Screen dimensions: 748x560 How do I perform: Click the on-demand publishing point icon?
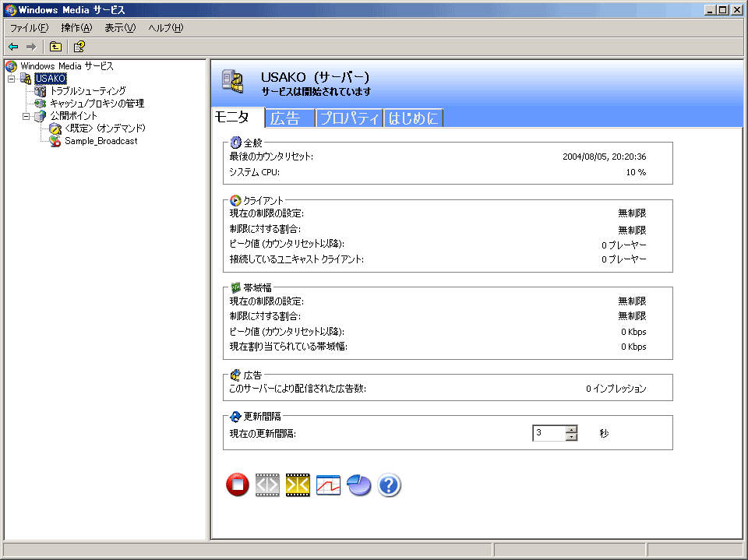pyautogui.click(x=55, y=129)
